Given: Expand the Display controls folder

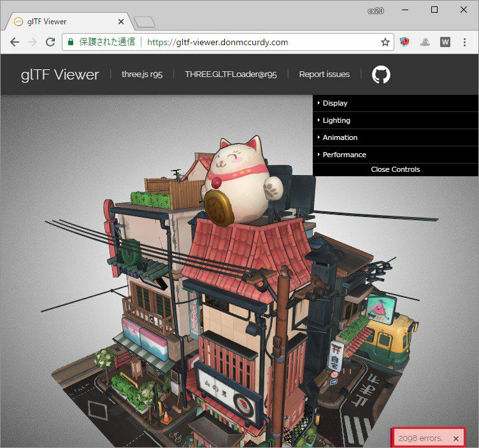Looking at the screenshot, I should [396, 103].
